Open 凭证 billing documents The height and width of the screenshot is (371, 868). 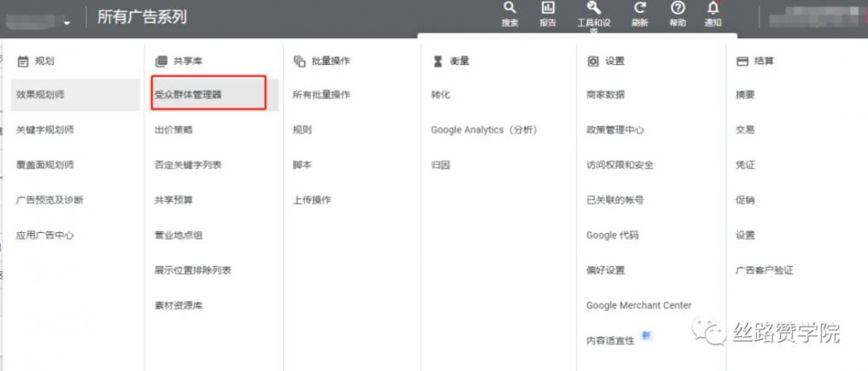[745, 165]
